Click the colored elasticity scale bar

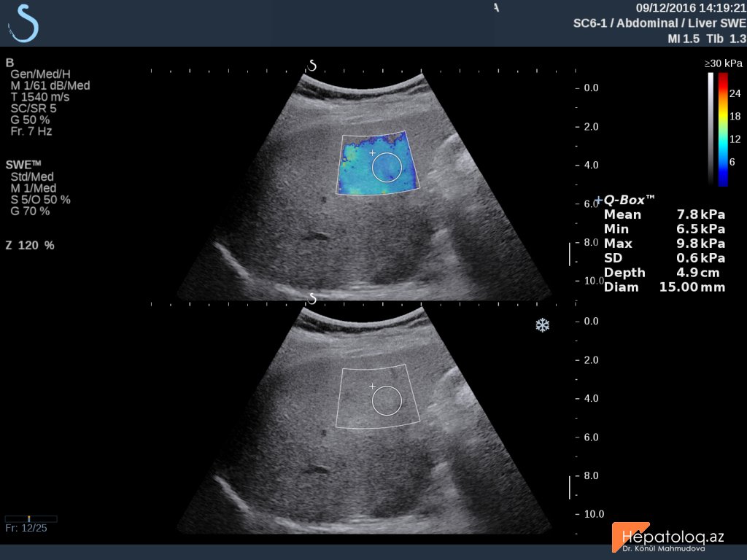[x=723, y=129]
